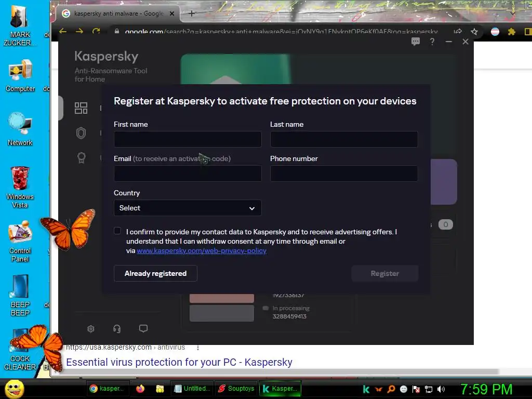Click the Email input field
This screenshot has width=532, height=399.
click(188, 174)
